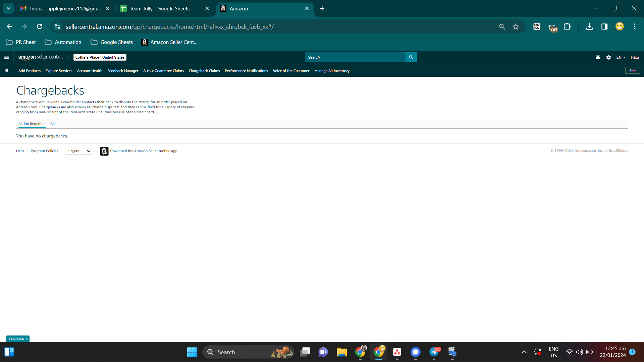Open the Task View icon on the taskbar
The image size is (644, 362).
(305, 352)
